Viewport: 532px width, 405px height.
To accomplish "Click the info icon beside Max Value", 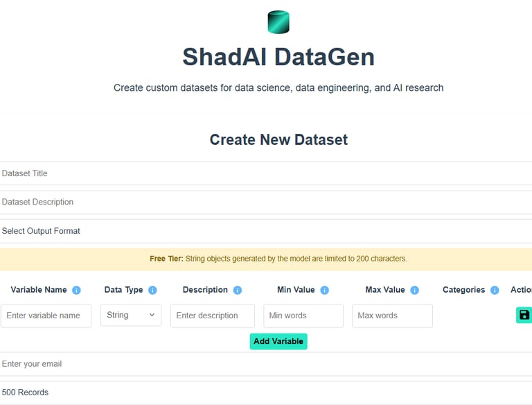I will pyautogui.click(x=414, y=291).
